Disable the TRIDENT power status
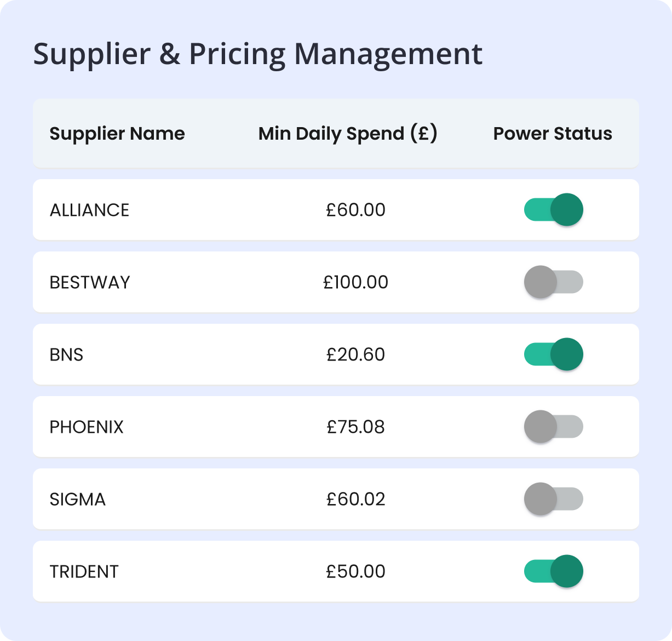The height and width of the screenshot is (641, 672). click(x=554, y=571)
